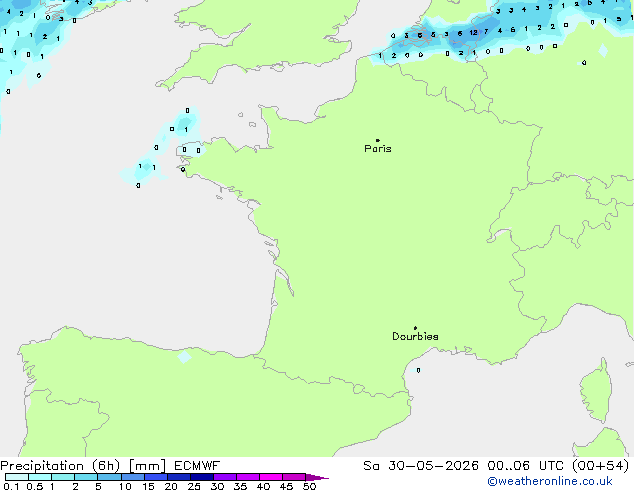Click the legend swatch between 10 and 15
Screen dimensions: 634x490
[x=133, y=477]
